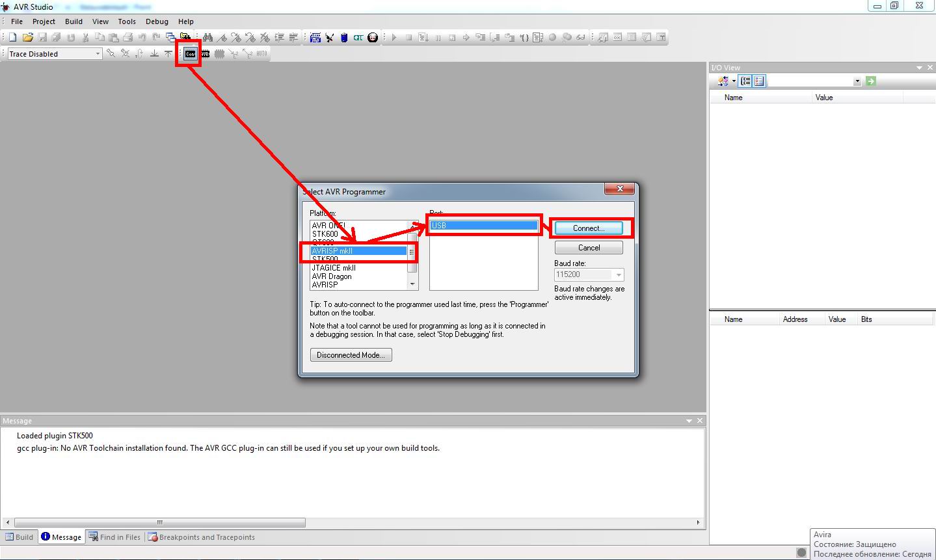
Task: Select JTAGICE mkII in Platform list
Action: (x=359, y=268)
